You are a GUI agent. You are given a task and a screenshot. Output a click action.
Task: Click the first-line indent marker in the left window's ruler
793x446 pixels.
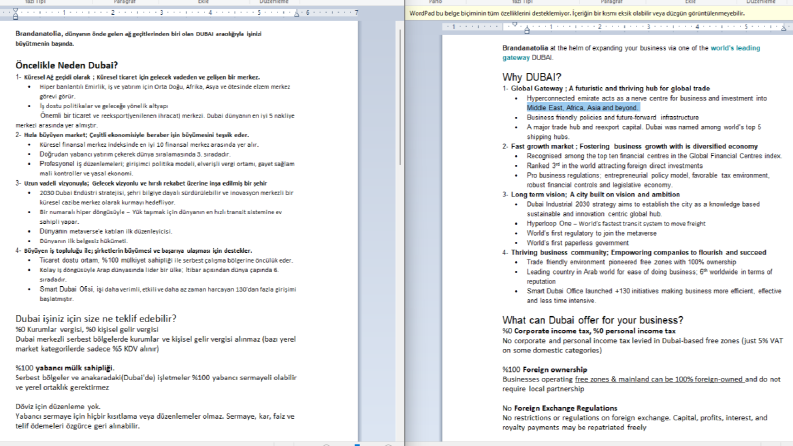pos(15,10)
